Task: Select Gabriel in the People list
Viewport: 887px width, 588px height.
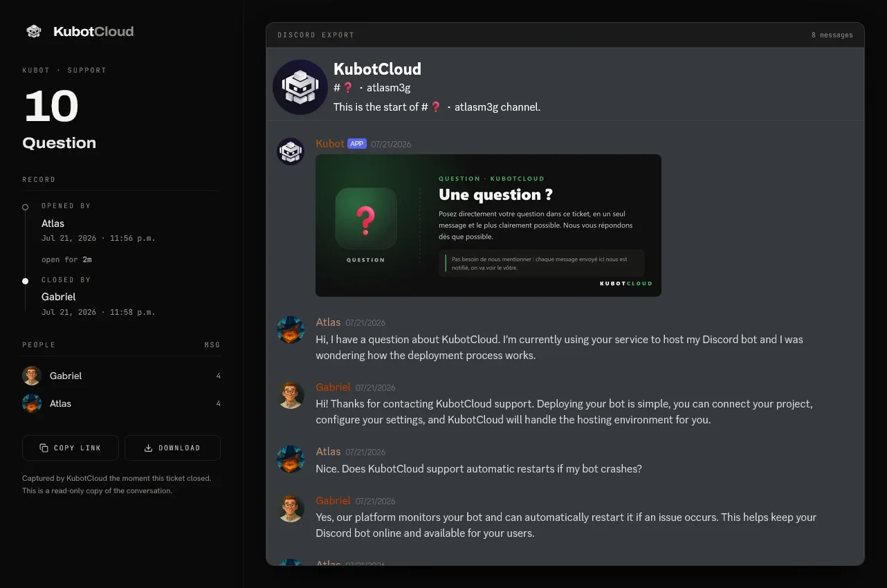Action: [x=121, y=376]
